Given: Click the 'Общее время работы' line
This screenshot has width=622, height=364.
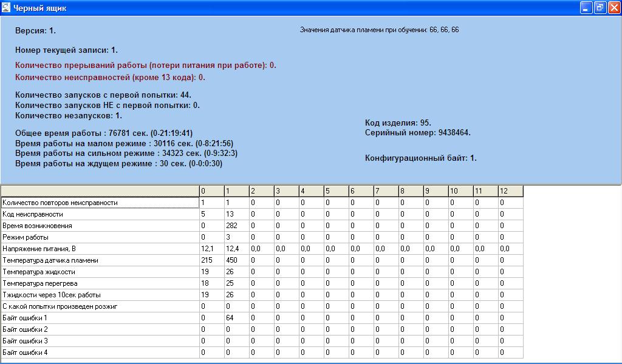Looking at the screenshot, I should [104, 133].
